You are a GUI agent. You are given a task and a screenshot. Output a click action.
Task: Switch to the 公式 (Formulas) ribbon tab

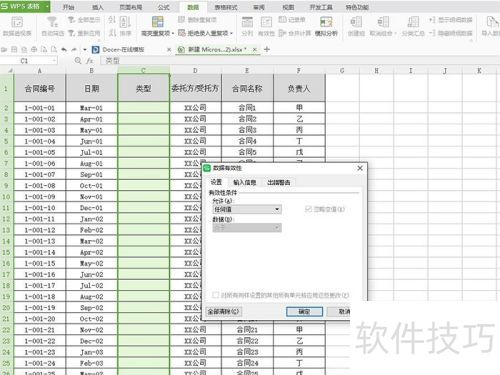pyautogui.click(x=163, y=7)
